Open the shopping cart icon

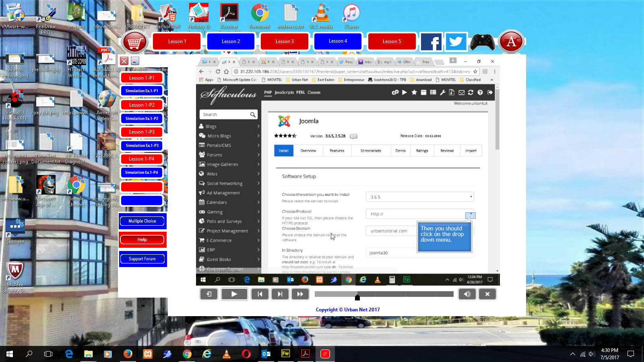coord(134,41)
